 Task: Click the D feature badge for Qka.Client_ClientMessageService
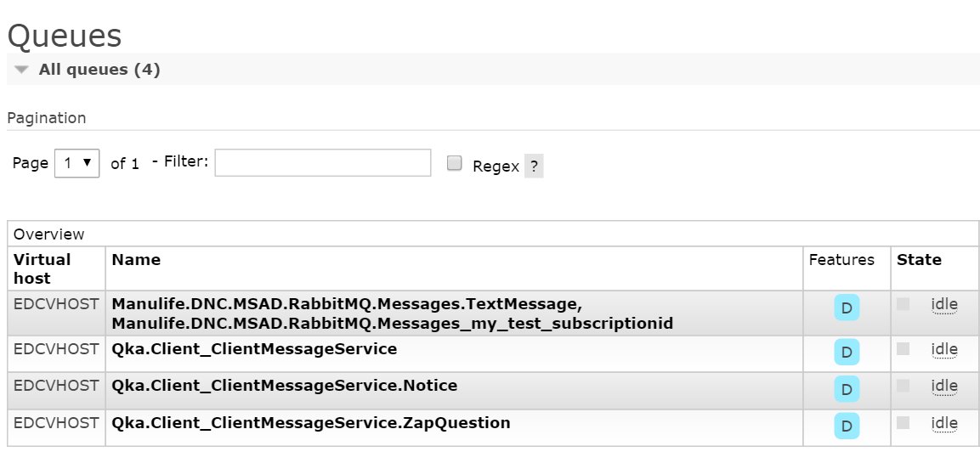(846, 352)
